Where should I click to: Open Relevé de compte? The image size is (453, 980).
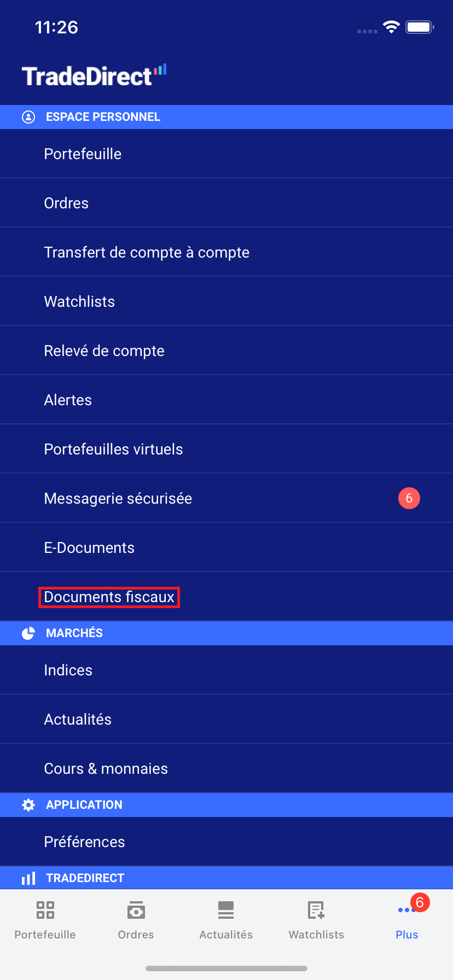(104, 351)
